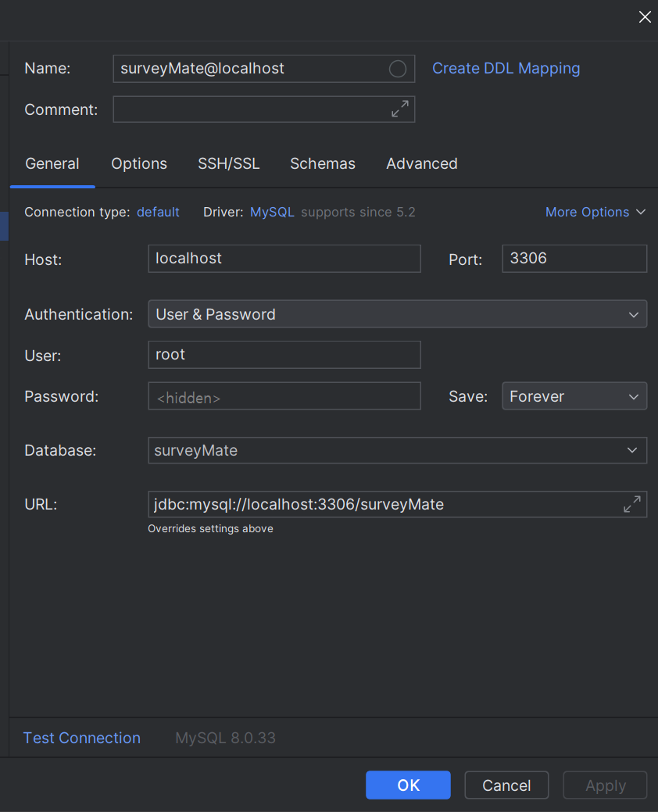
Task: Expand the URL field editor
Action: [631, 505]
